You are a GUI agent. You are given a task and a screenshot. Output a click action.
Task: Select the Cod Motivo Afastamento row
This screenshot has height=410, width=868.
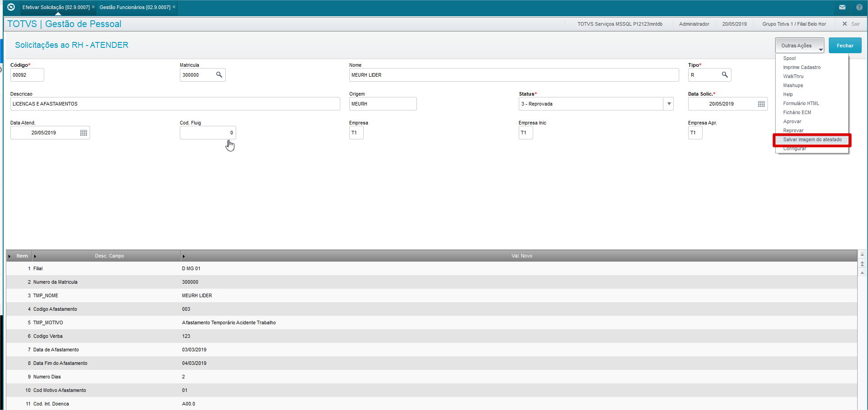tap(432, 390)
